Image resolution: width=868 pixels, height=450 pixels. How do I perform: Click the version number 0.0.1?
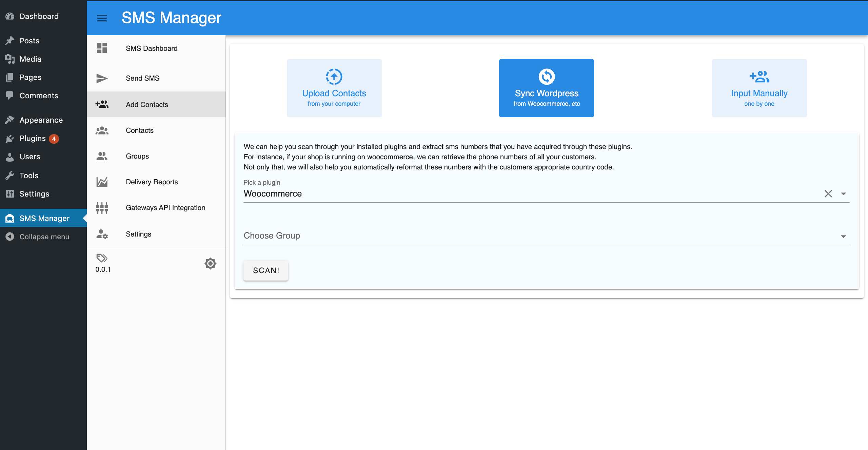click(x=103, y=269)
